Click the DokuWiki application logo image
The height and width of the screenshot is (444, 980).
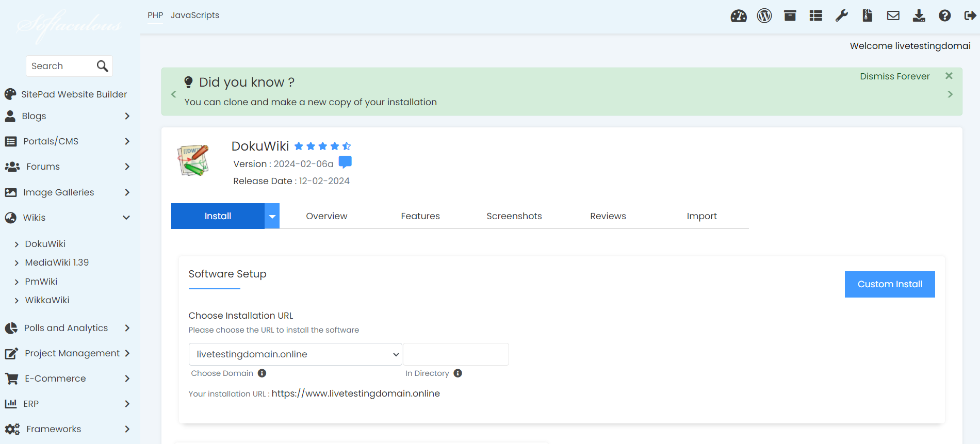193,160
